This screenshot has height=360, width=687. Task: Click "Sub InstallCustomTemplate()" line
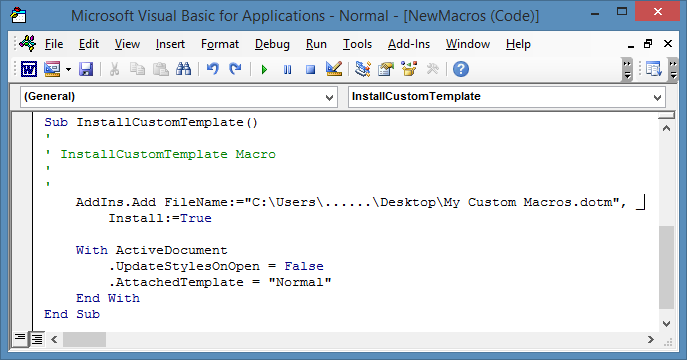pyautogui.click(x=151, y=122)
